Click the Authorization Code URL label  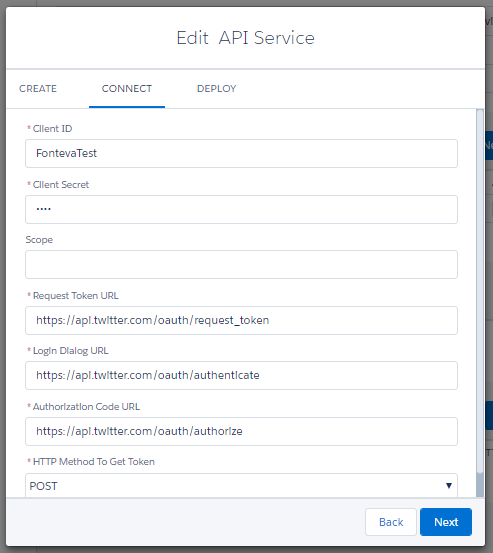pyautogui.click(x=86, y=407)
